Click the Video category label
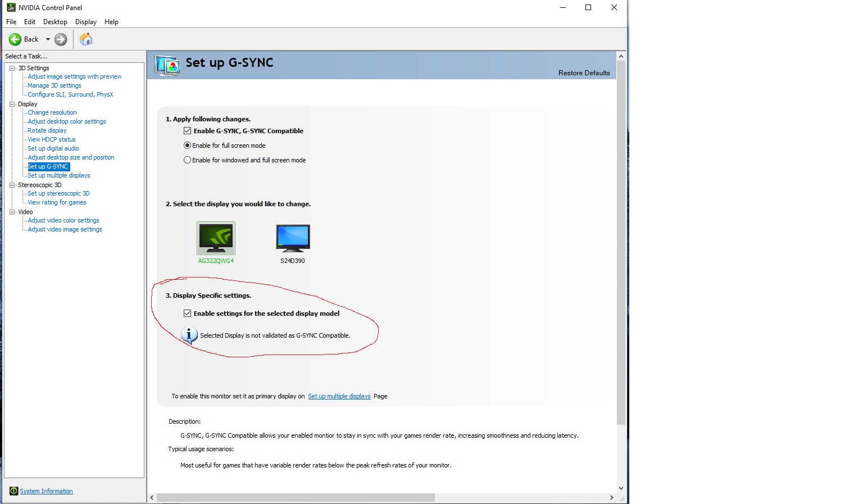 point(25,212)
